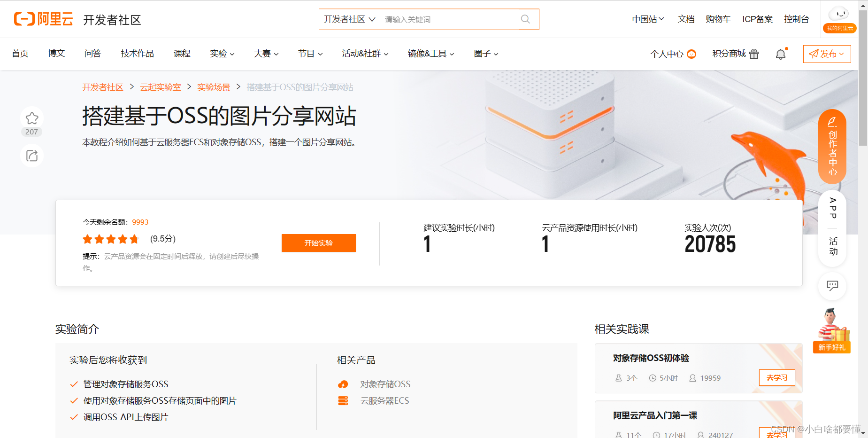Image resolution: width=868 pixels, height=438 pixels.
Task: Expand the 节目 nav menu
Action: [310, 54]
